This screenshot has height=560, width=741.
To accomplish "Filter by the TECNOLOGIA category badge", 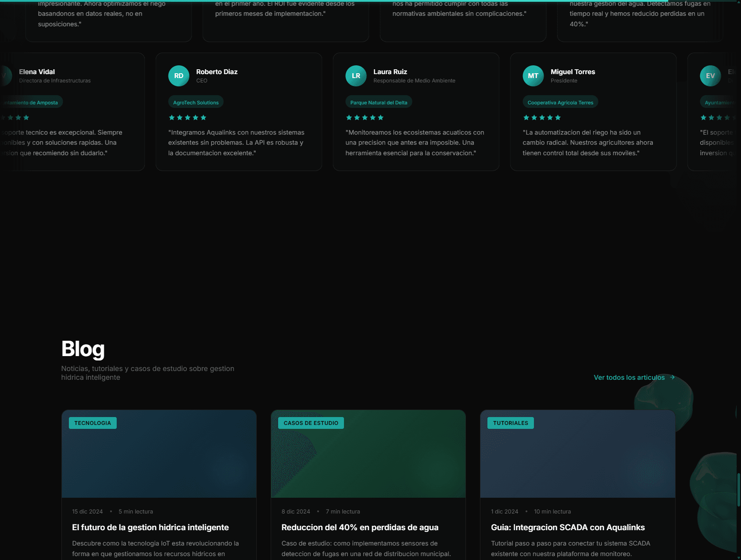I will pos(93,423).
